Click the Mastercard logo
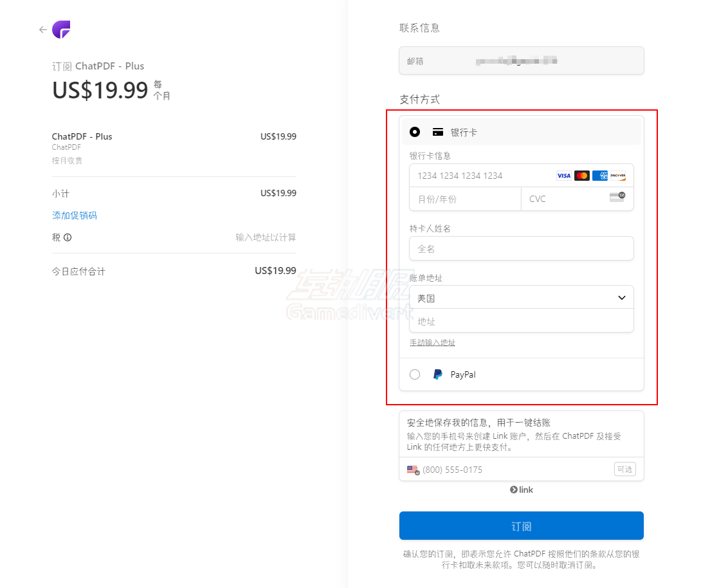This screenshot has height=588, width=701. tap(581, 176)
